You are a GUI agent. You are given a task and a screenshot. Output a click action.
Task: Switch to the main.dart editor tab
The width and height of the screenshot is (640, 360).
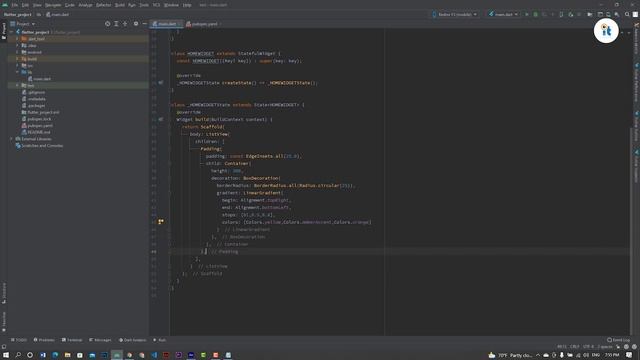[x=165, y=24]
